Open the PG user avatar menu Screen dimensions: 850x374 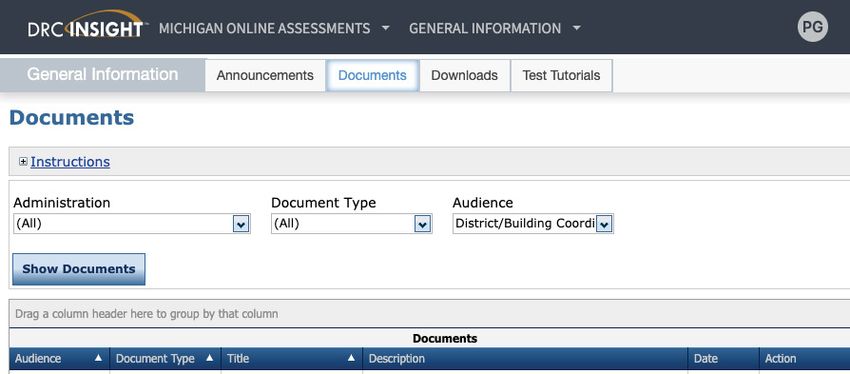(x=813, y=27)
